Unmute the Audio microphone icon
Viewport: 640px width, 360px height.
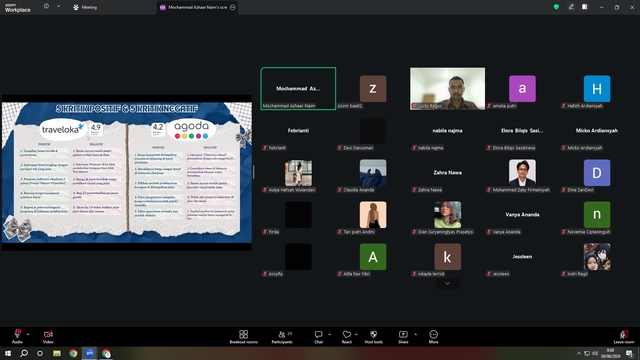17,334
